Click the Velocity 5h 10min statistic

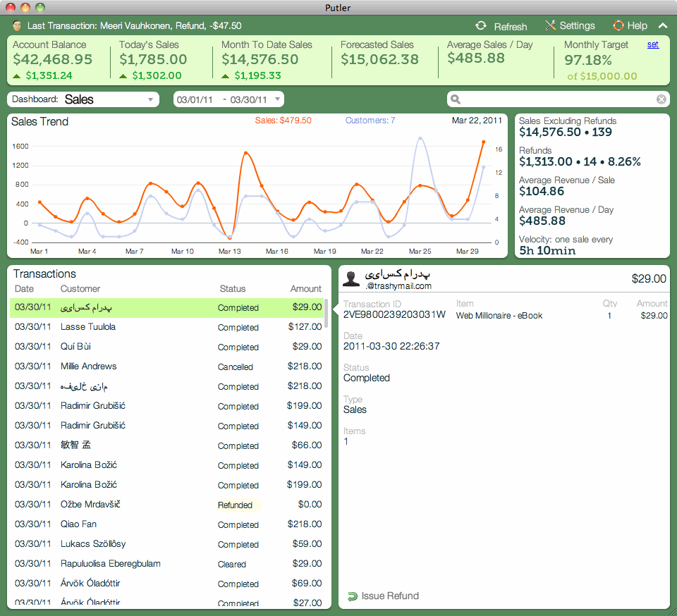click(547, 251)
